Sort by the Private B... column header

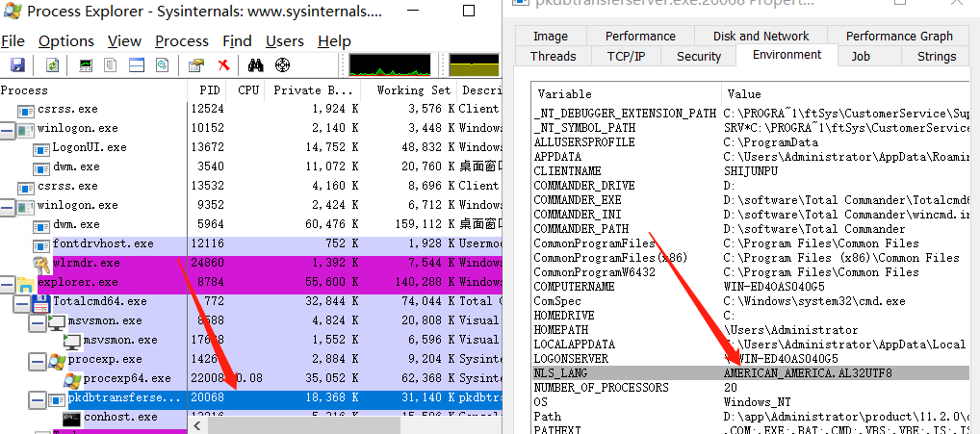pyautogui.click(x=313, y=90)
